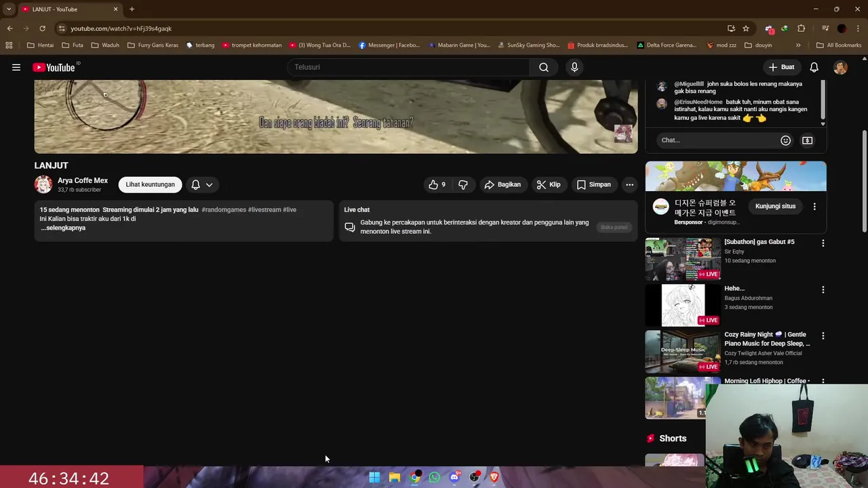Open the Hentai bookmark folder
The width and height of the screenshot is (868, 488).
40,45
